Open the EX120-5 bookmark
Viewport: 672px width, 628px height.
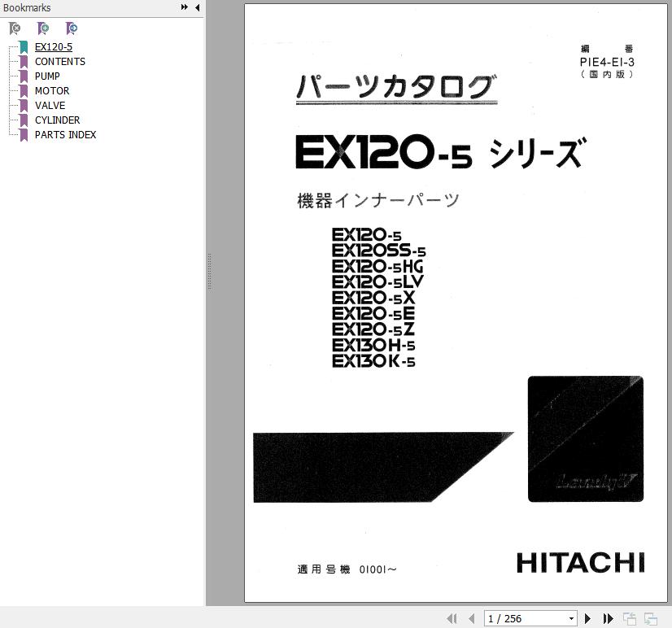tap(54, 47)
